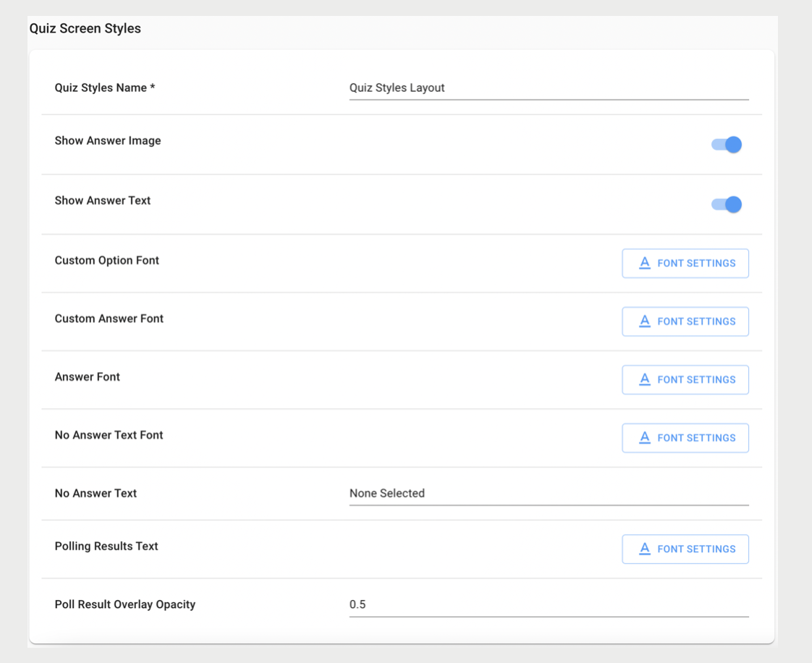The width and height of the screenshot is (812, 663).
Task: Click the Polling Results Text label
Action: coord(106,546)
